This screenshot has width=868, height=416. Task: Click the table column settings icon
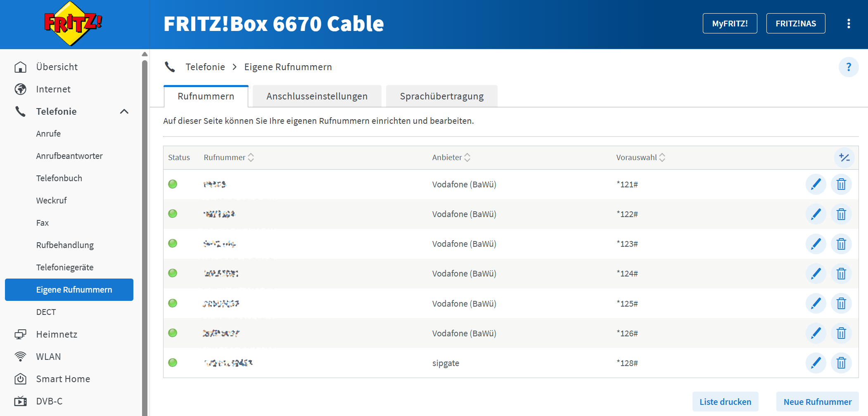844,158
